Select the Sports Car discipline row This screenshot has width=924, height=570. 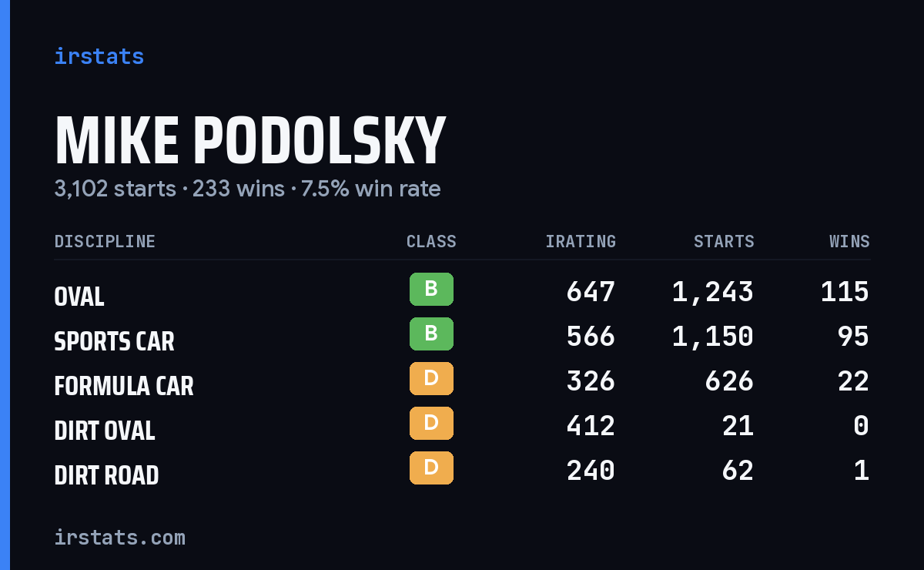[x=462, y=337]
